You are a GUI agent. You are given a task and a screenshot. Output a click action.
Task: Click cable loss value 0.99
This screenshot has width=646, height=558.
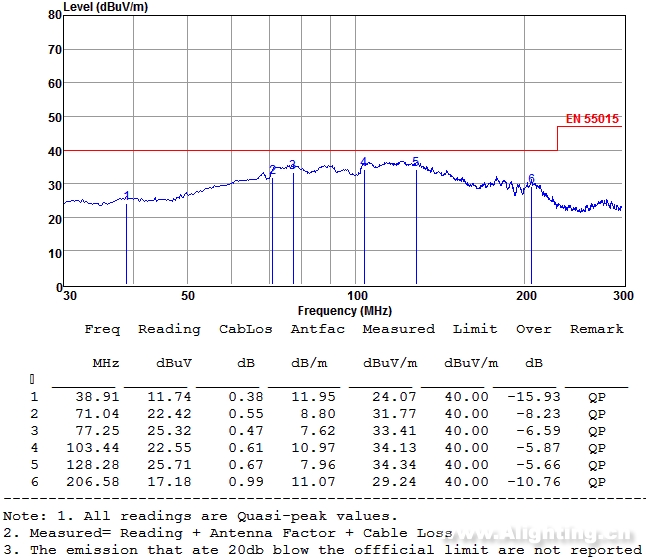pyautogui.click(x=246, y=482)
